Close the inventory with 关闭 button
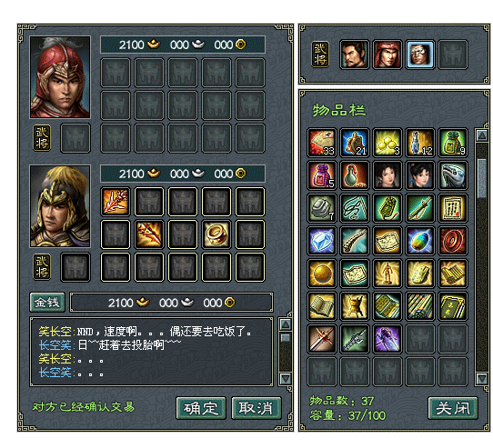The height and width of the screenshot is (448, 493). point(453,408)
